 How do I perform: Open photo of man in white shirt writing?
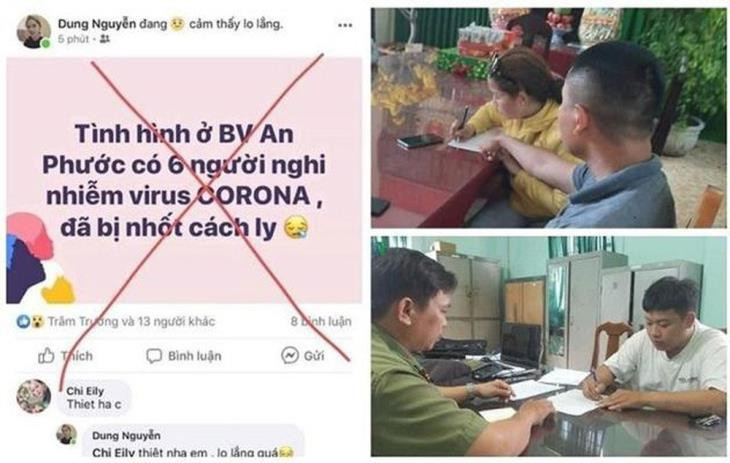(x=548, y=346)
